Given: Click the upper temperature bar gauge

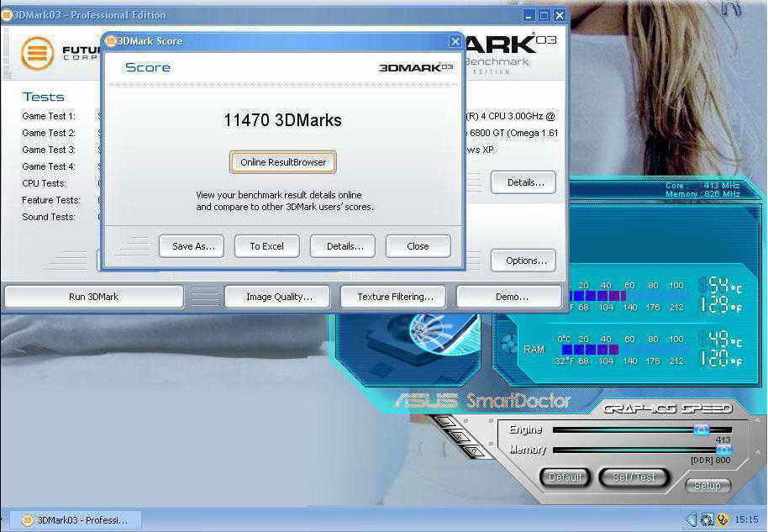Looking at the screenshot, I should pos(597,296).
